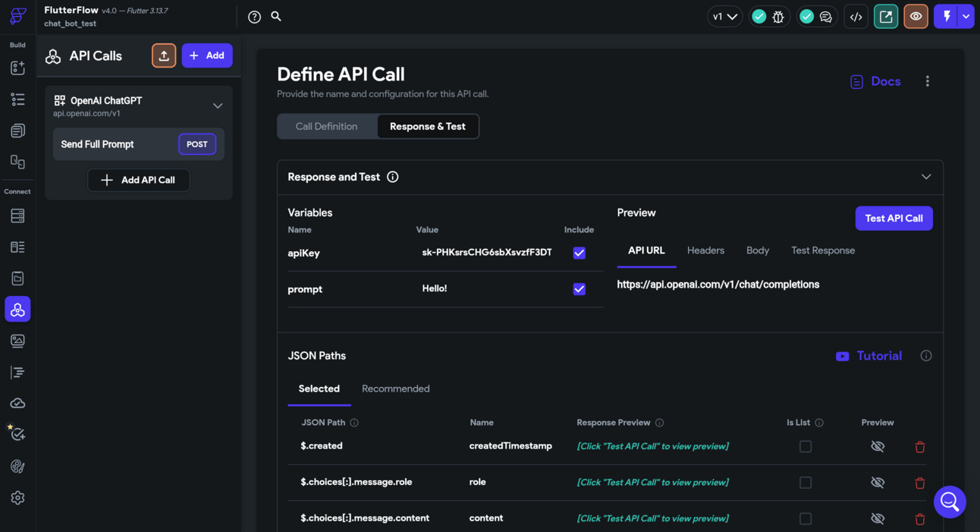Open the view code icon
980x532 pixels.
point(856,17)
